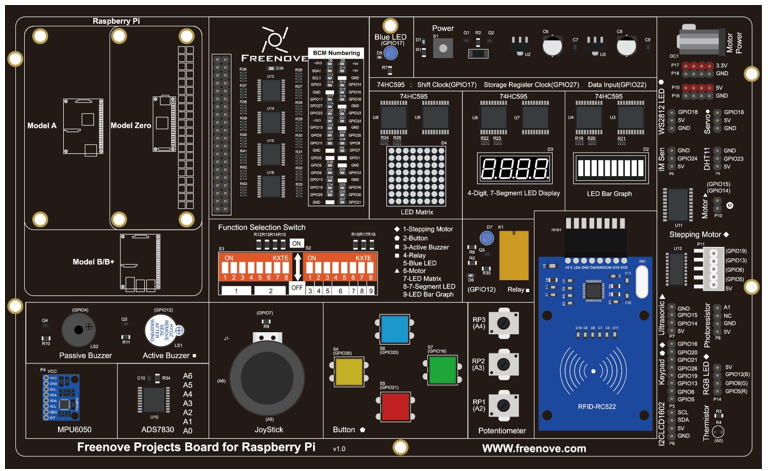Select the yellow relay K1 component
This screenshot has height=471, width=770.
[514, 255]
